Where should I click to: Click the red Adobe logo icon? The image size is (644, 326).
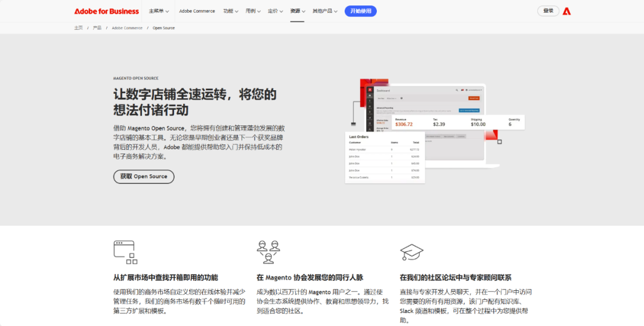pyautogui.click(x=567, y=11)
